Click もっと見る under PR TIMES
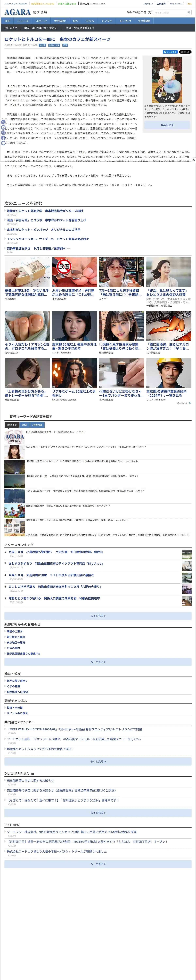Image resolution: width=196 pixels, height=980 pixels. click(x=98, y=864)
